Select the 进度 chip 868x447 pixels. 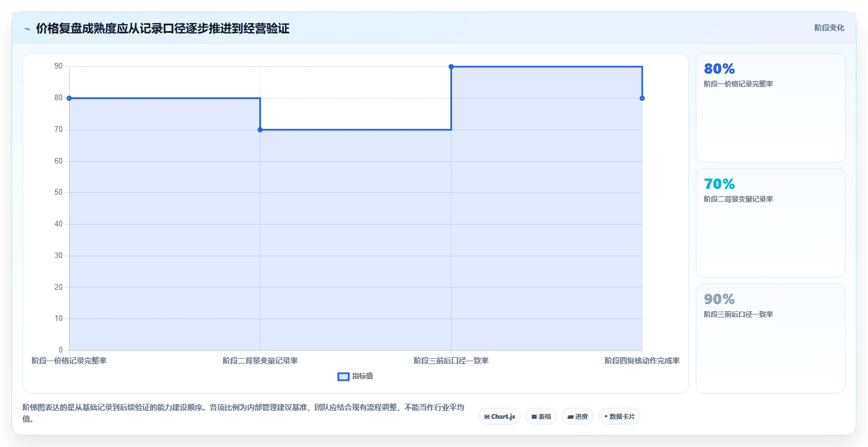point(578,416)
